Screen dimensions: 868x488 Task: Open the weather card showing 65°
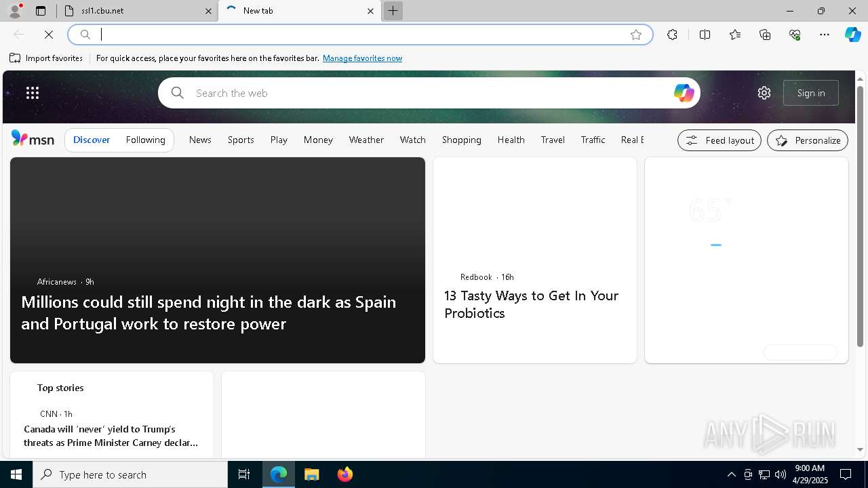(747, 260)
